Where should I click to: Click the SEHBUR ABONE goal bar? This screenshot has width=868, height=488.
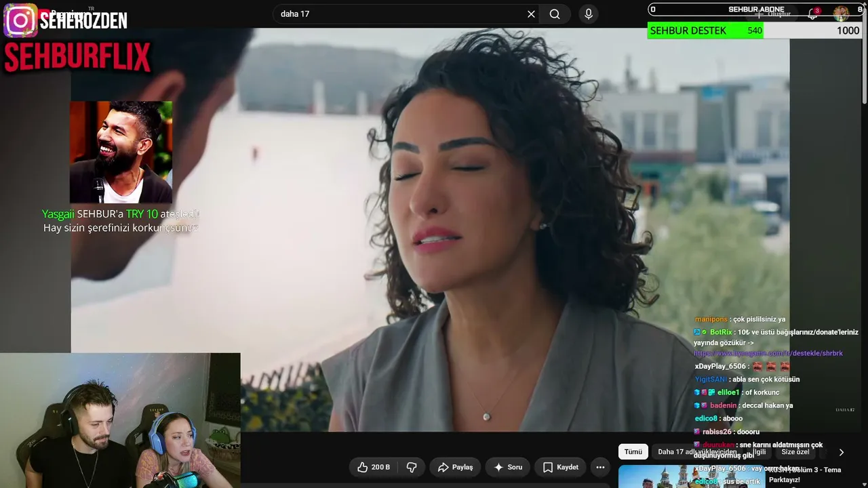tap(755, 9)
